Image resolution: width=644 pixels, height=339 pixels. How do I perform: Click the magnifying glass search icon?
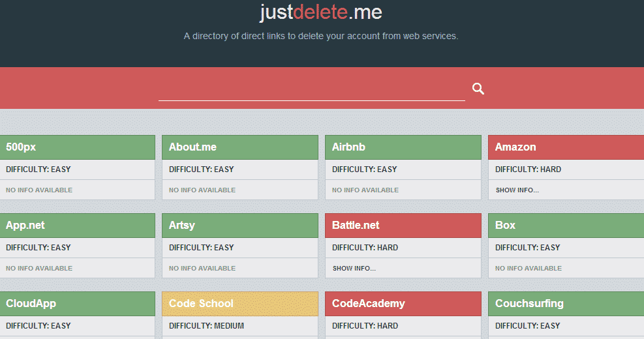[x=478, y=89]
